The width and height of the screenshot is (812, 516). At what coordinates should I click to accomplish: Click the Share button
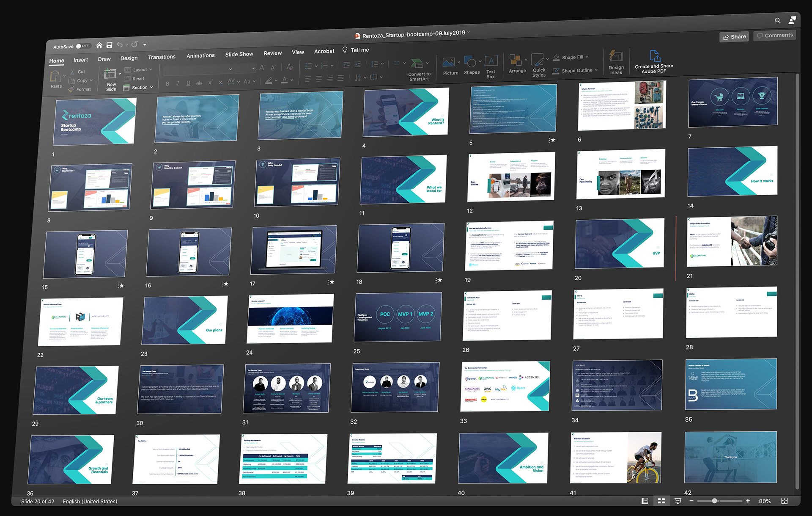pyautogui.click(x=734, y=37)
